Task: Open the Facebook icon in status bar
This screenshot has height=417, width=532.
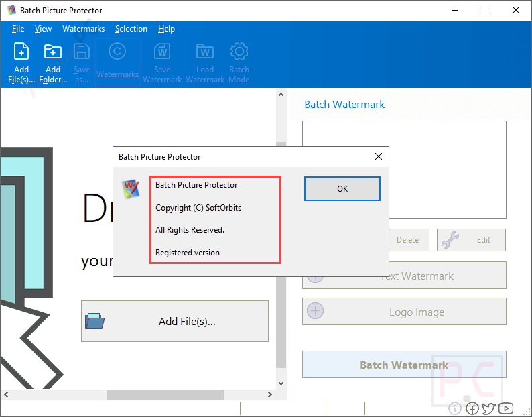Action: [472, 408]
